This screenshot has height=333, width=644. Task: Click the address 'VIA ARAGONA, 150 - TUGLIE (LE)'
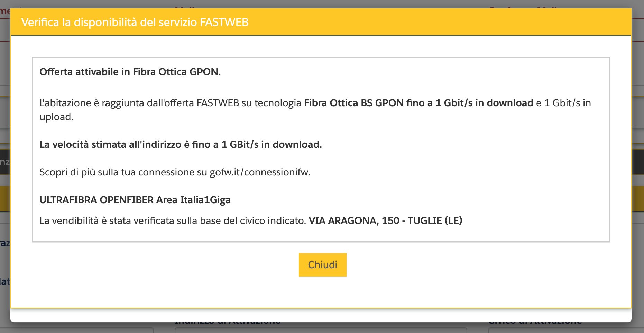coord(386,220)
